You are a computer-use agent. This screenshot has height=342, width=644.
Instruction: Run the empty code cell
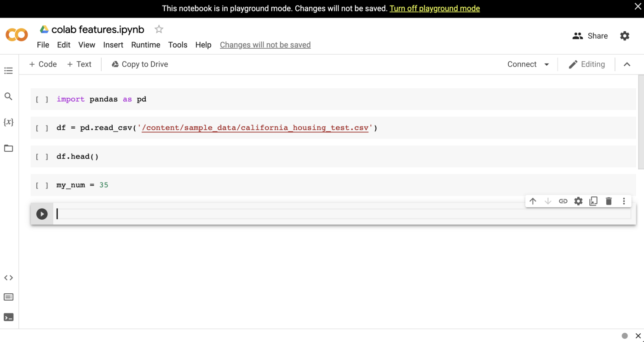pyautogui.click(x=42, y=214)
